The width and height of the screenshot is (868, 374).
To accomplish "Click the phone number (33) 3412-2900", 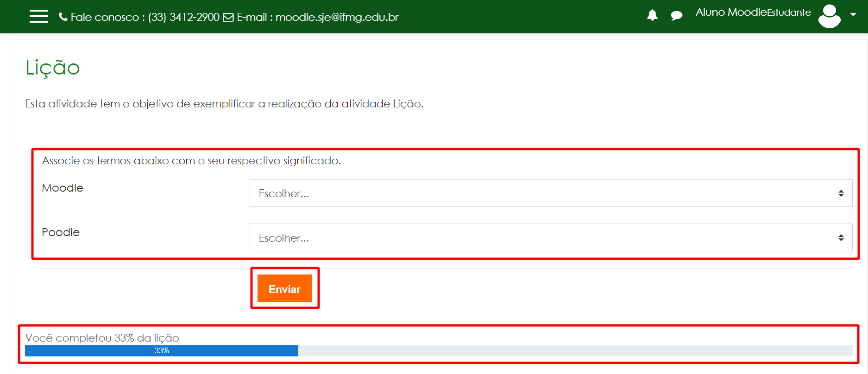I will [x=184, y=17].
